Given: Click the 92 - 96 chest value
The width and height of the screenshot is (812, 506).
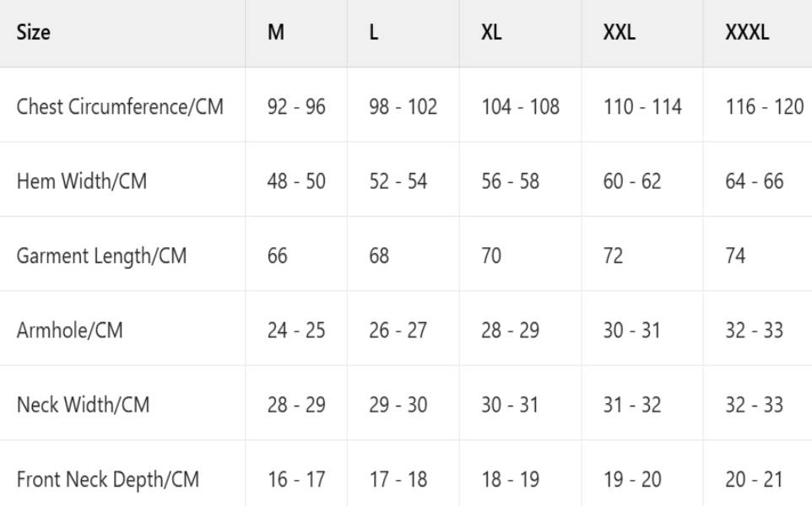Looking at the screenshot, I should (x=296, y=108).
